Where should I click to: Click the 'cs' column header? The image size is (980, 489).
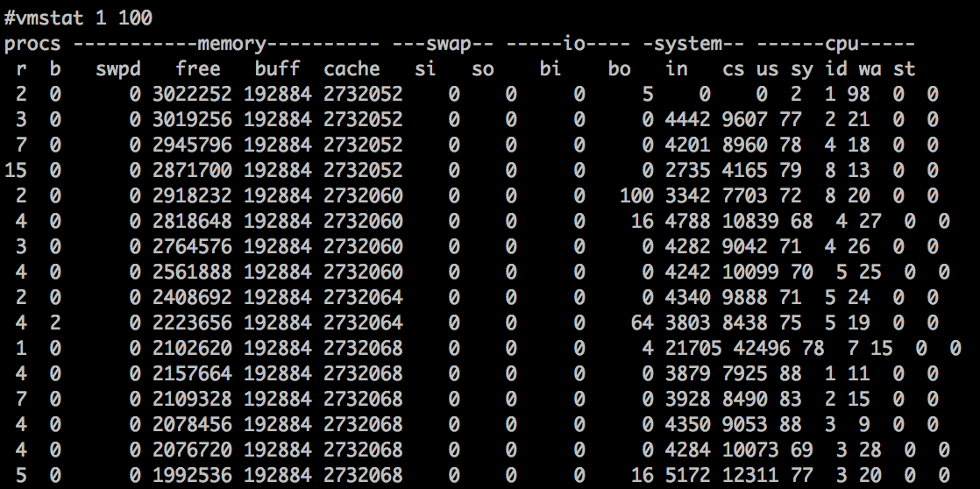[734, 68]
